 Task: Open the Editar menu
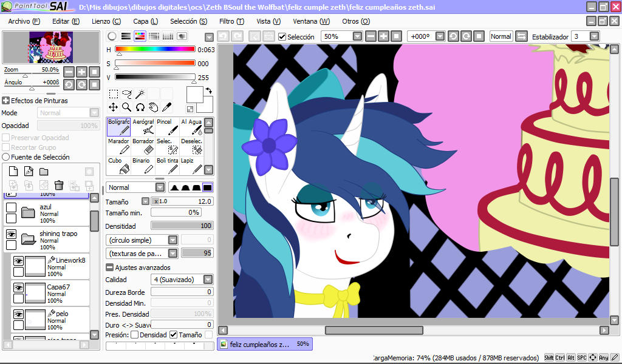(66, 21)
